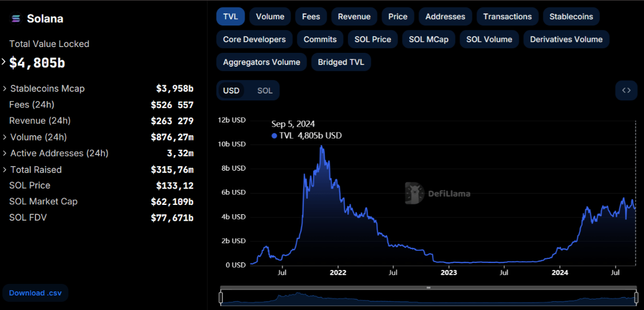The height and width of the screenshot is (310, 644).
Task: Click the $77,671b FDV value
Action: [x=172, y=218]
